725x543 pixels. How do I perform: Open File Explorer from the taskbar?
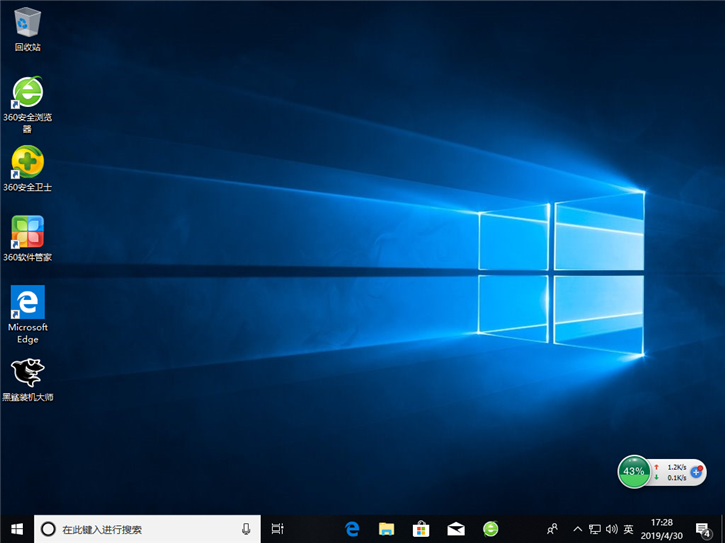(386, 529)
